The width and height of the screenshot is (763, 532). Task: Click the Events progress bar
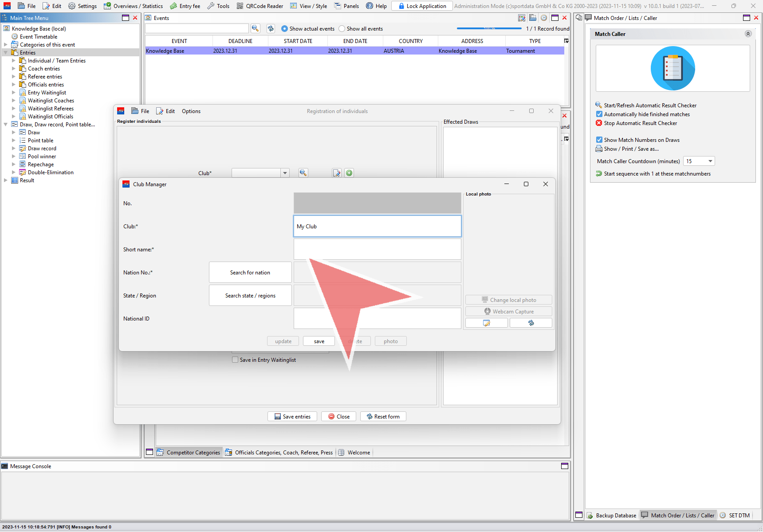[x=489, y=28]
